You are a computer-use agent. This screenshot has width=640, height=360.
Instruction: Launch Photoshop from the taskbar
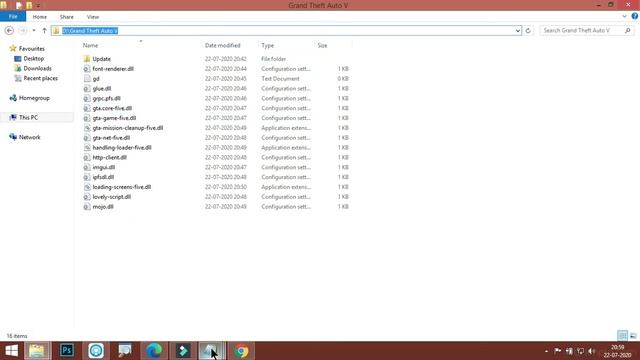pos(67,350)
